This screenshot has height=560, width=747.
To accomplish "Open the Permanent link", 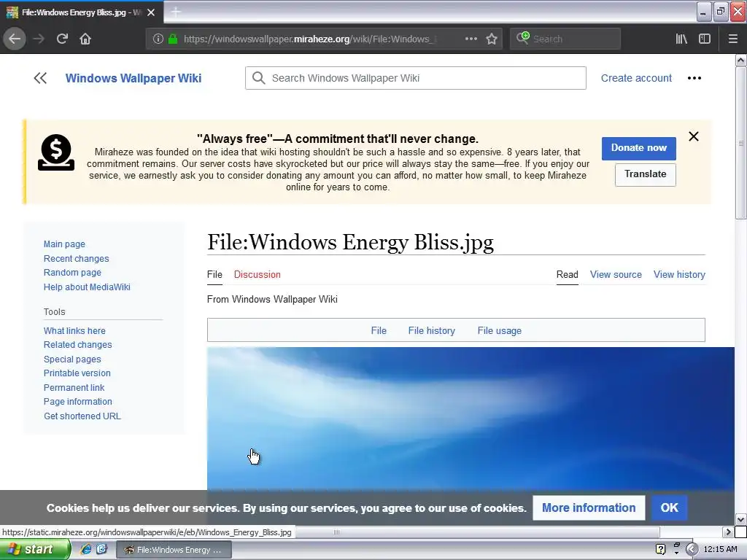I will [74, 388].
